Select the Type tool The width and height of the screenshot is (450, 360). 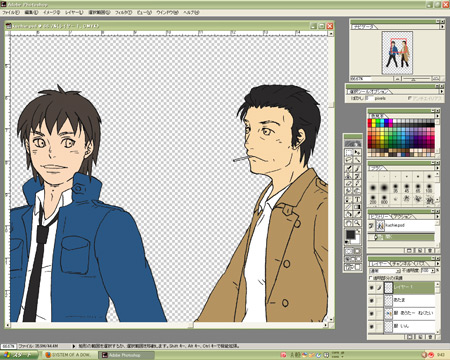point(357,199)
